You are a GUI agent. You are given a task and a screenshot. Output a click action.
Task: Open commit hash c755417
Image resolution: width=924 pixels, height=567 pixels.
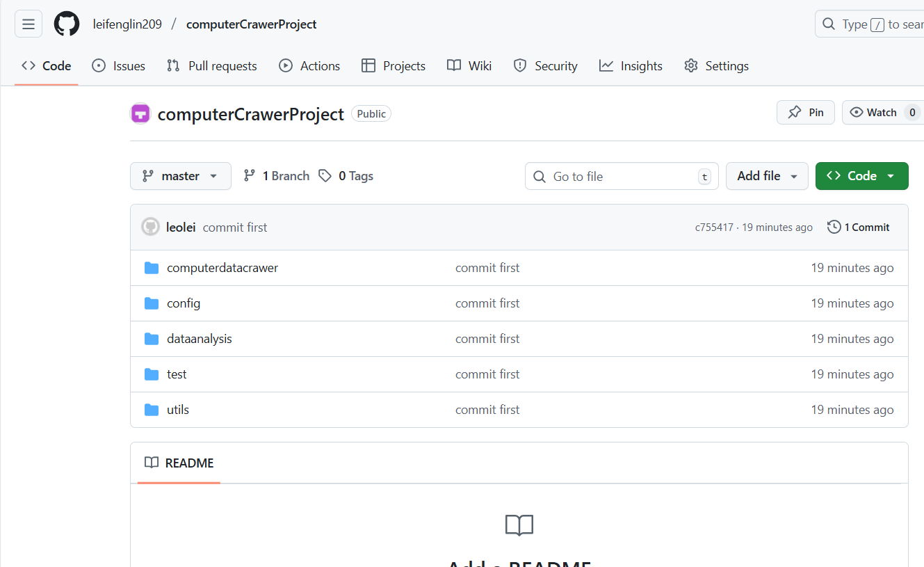(x=714, y=227)
